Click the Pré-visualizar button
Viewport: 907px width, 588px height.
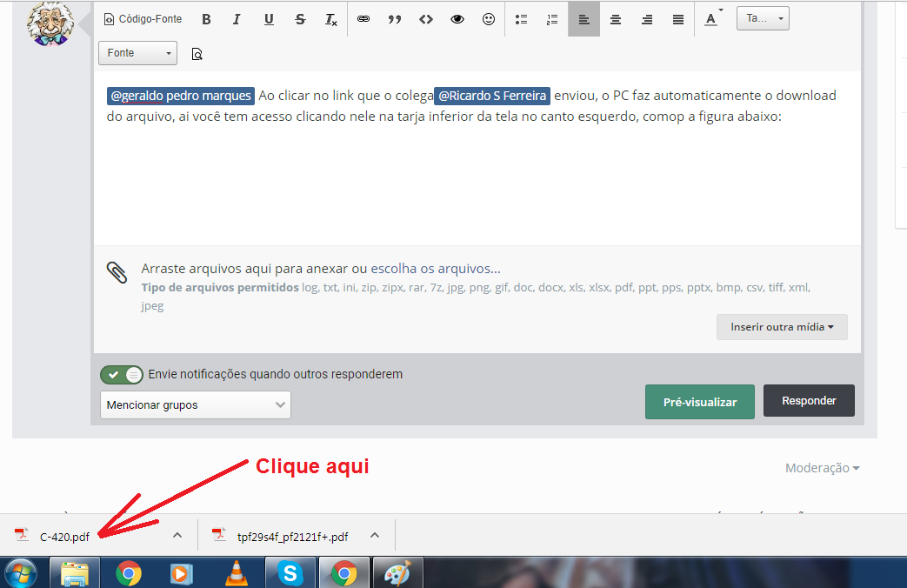700,402
